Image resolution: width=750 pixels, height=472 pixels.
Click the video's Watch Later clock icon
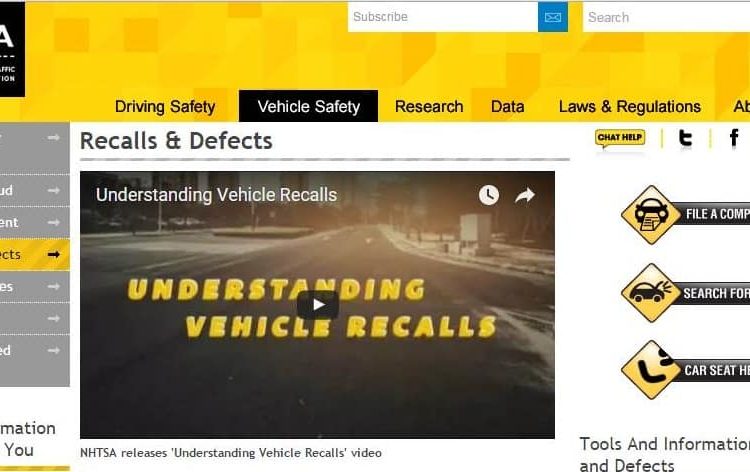click(x=489, y=195)
